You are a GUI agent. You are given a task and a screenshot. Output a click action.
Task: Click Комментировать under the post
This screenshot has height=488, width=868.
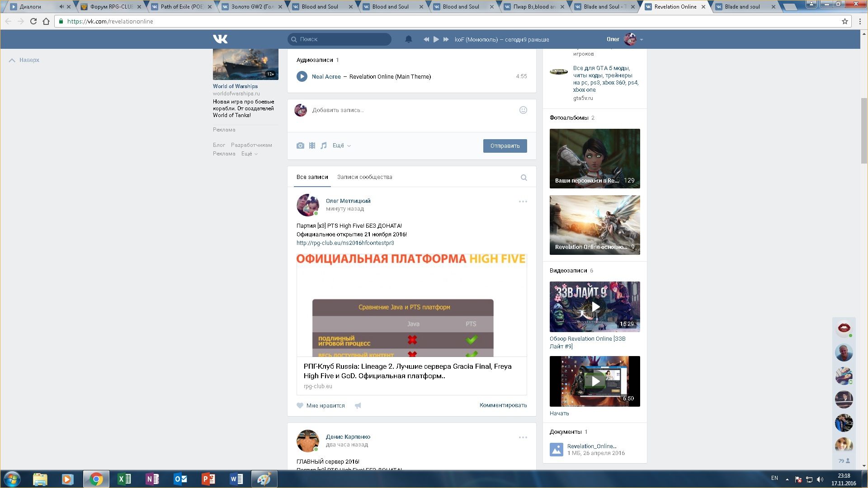pyautogui.click(x=503, y=405)
